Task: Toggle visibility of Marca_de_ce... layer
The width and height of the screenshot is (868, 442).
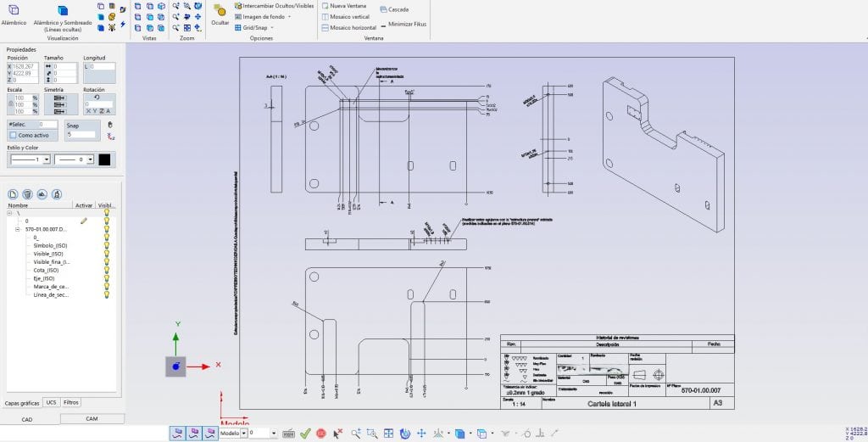Action: point(106,287)
